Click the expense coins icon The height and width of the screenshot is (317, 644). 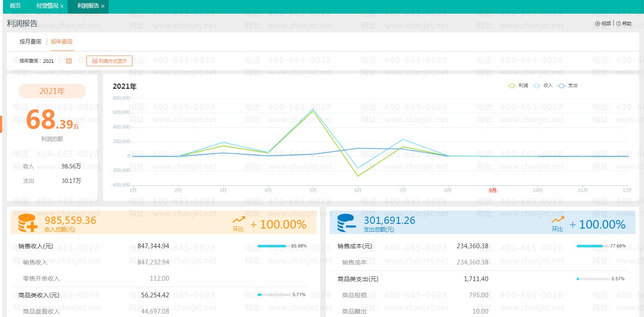347,223
